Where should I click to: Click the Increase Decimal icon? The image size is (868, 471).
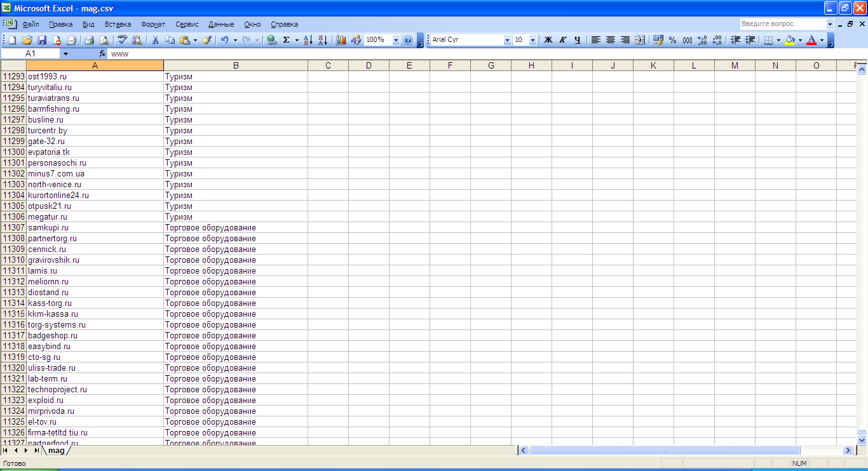pyautogui.click(x=702, y=40)
